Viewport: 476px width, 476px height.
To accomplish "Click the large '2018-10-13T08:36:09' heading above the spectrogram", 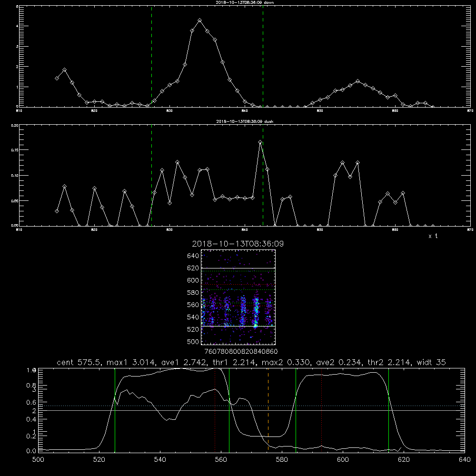I will [238, 244].
